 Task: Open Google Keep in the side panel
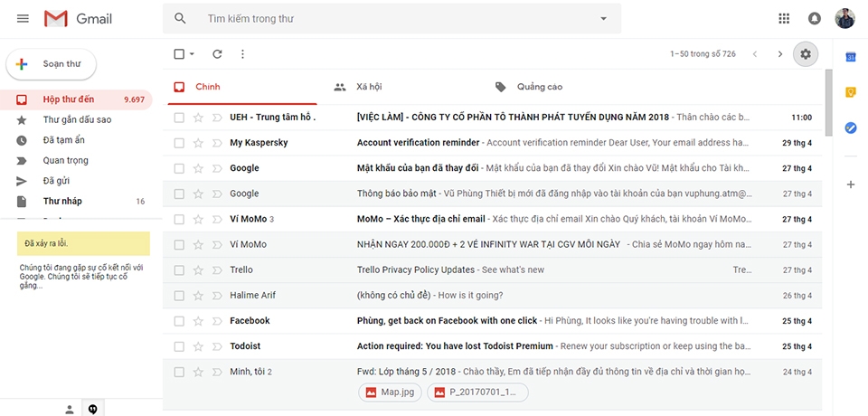(851, 92)
